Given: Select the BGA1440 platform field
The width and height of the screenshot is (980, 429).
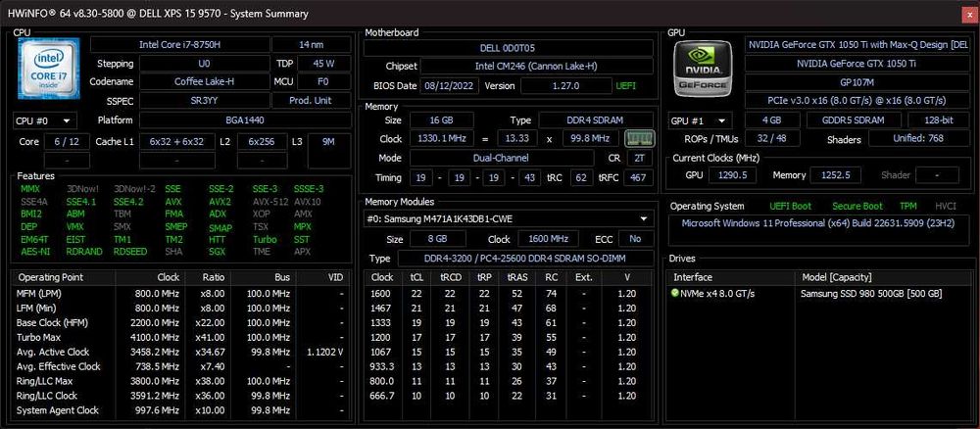Looking at the screenshot, I should 245,120.
